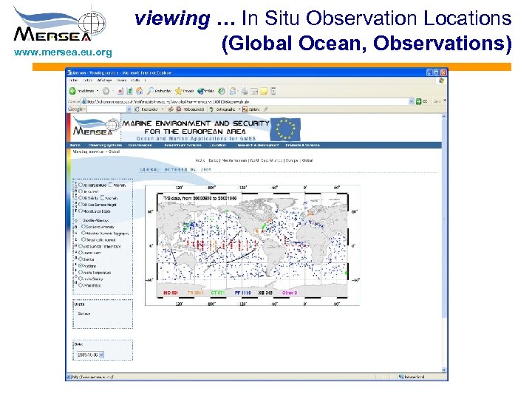The width and height of the screenshot is (532, 399).
Task: Click the address bar URL field
Action: [x=248, y=101]
